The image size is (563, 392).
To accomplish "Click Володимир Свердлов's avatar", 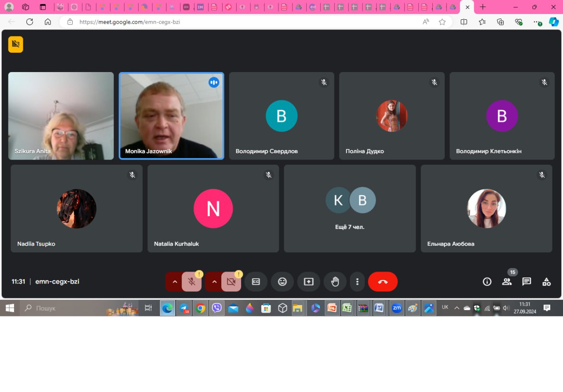I will click(281, 116).
